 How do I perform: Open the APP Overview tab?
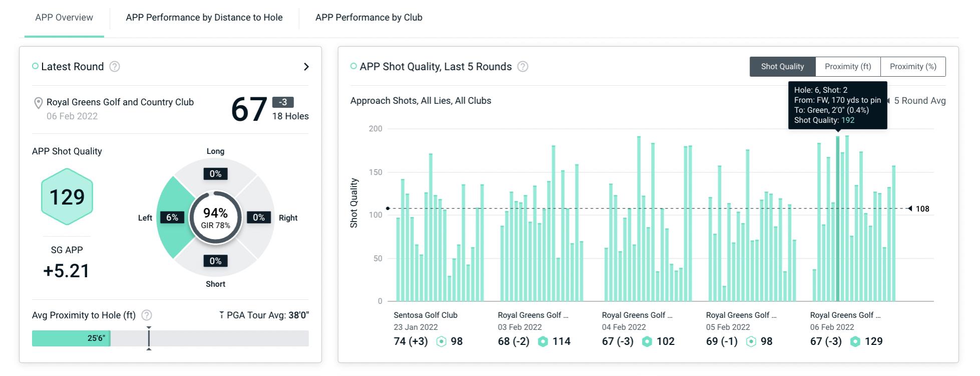coord(64,18)
